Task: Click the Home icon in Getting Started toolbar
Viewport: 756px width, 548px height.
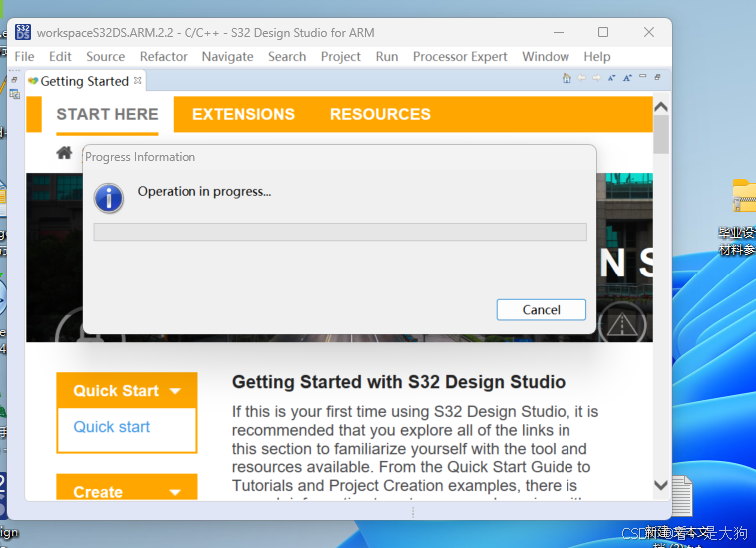Action: 567,78
